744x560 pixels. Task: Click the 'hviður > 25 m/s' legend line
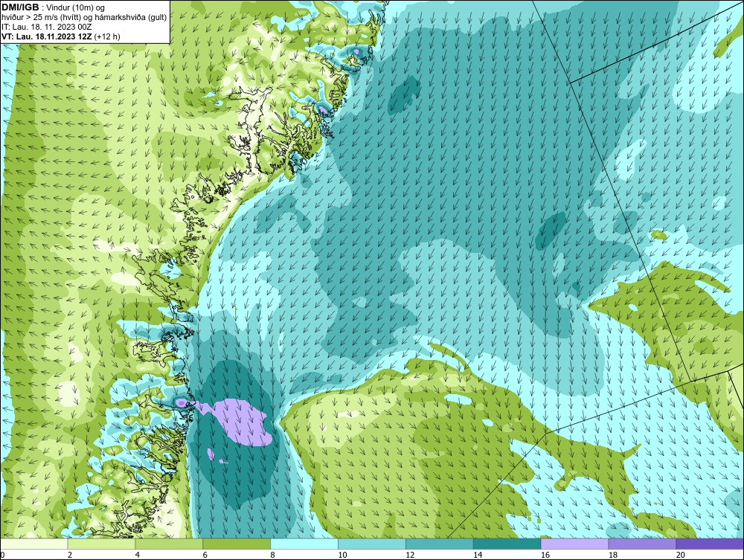(x=84, y=18)
